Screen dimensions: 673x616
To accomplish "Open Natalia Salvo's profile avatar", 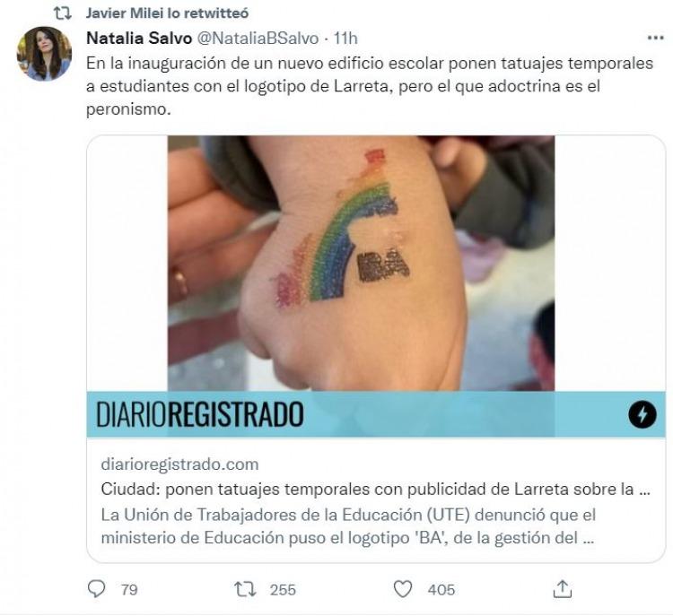I will pos(44,54).
